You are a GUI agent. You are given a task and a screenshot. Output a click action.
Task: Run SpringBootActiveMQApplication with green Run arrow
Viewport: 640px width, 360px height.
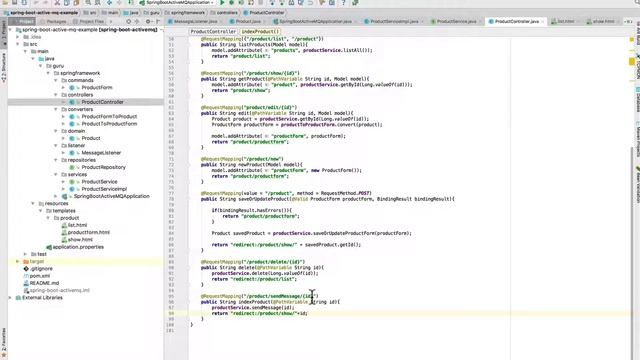click(x=222, y=2)
